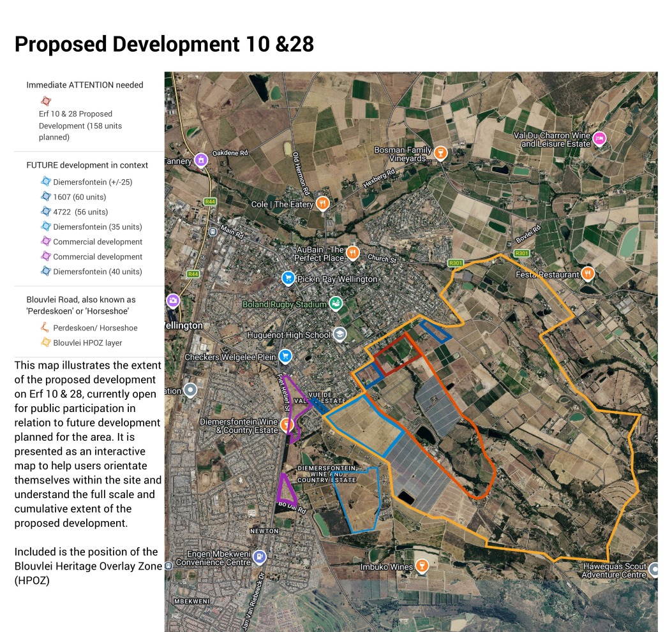Image resolution: width=672 pixels, height=632 pixels.
Task: Click the "Proposed Development 10 &28" title
Action: tap(164, 44)
